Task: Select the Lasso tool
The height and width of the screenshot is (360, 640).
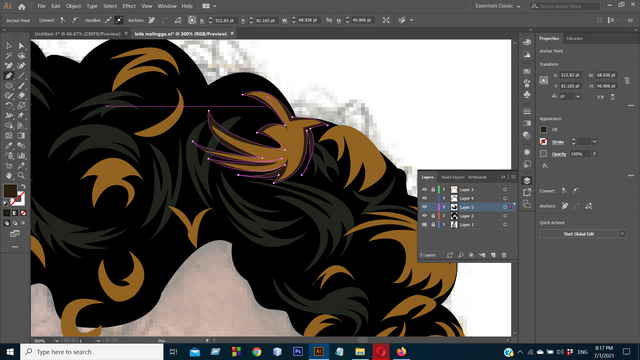Action: (x=21, y=56)
